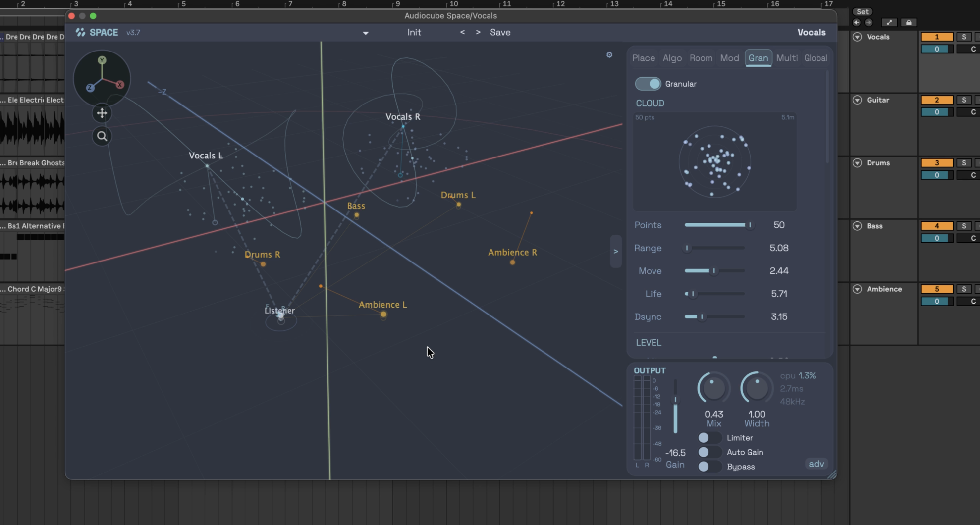The width and height of the screenshot is (980, 525).
Task: Enable the Bypass switch
Action: pos(709,467)
